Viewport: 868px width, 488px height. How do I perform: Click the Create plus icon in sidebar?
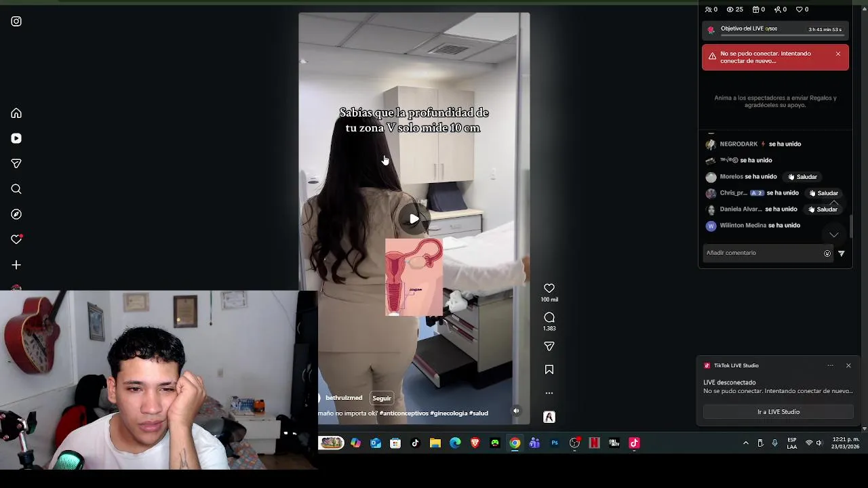click(x=16, y=265)
